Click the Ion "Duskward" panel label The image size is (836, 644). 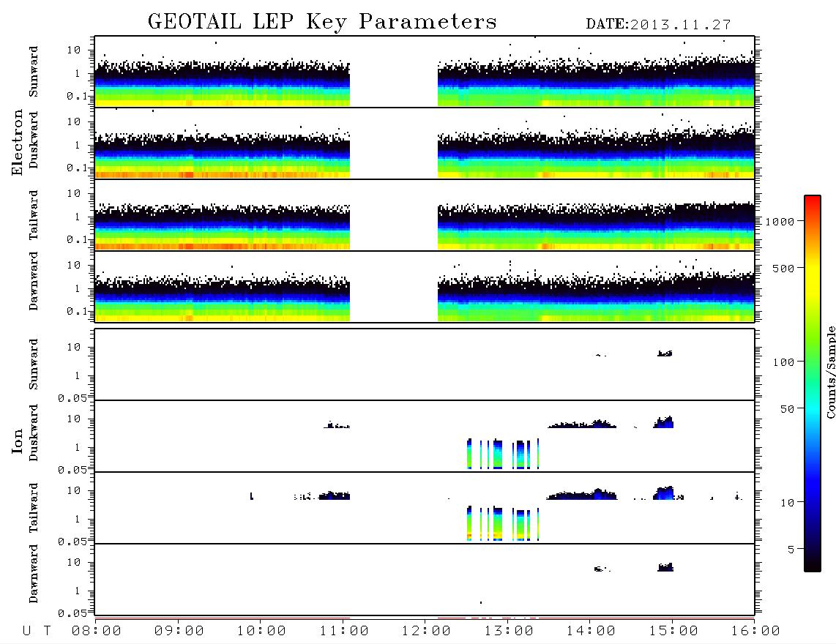coord(34,433)
